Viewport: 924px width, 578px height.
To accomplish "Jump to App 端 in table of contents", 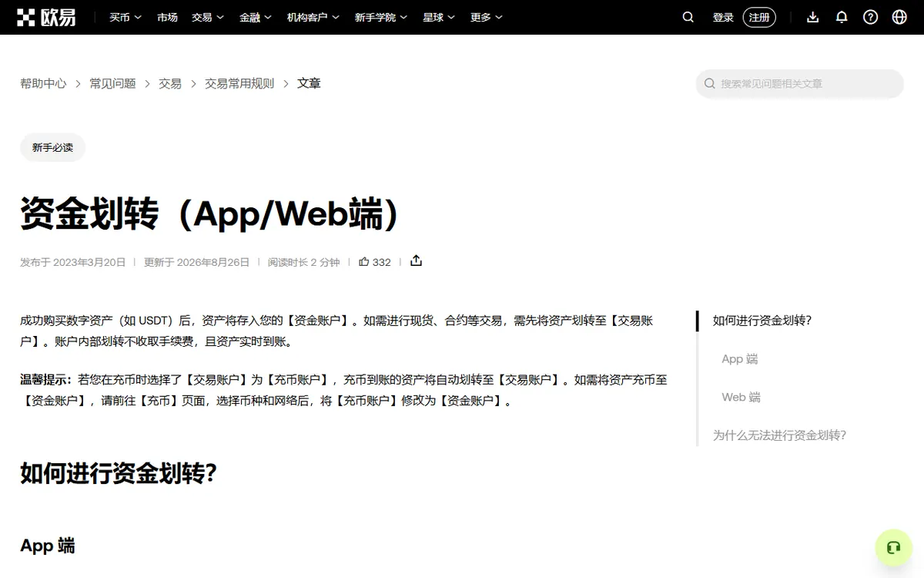I will click(740, 359).
